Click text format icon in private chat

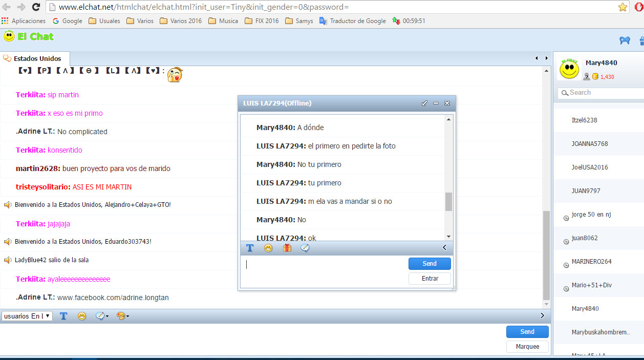click(250, 248)
